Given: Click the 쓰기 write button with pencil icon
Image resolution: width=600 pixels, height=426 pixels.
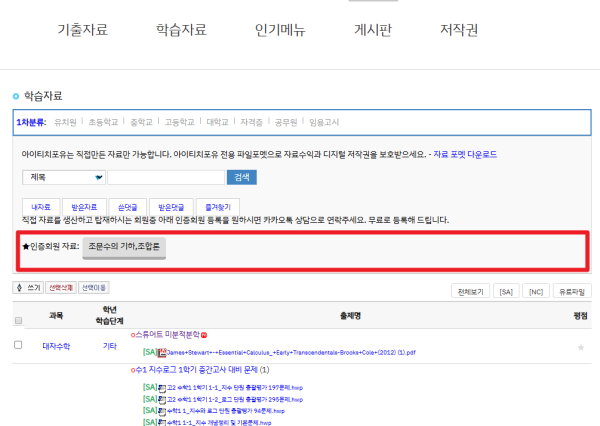Looking at the screenshot, I should coord(27,287).
